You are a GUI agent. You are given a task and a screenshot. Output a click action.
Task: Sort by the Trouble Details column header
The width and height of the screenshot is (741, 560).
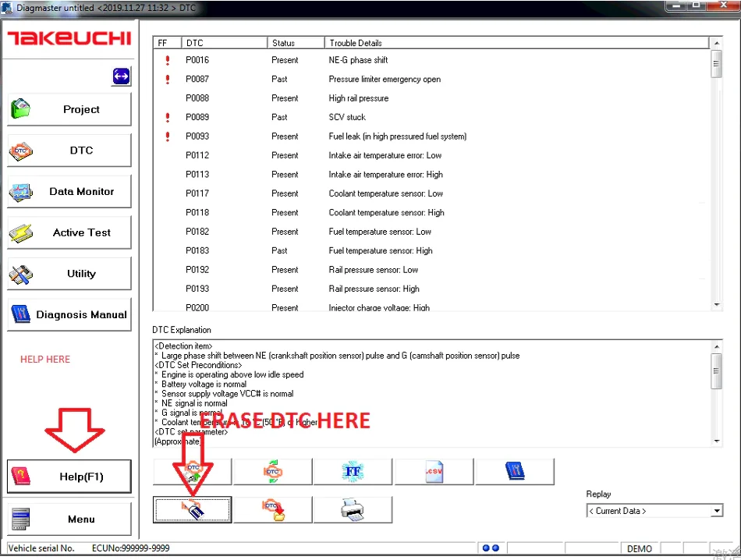517,43
